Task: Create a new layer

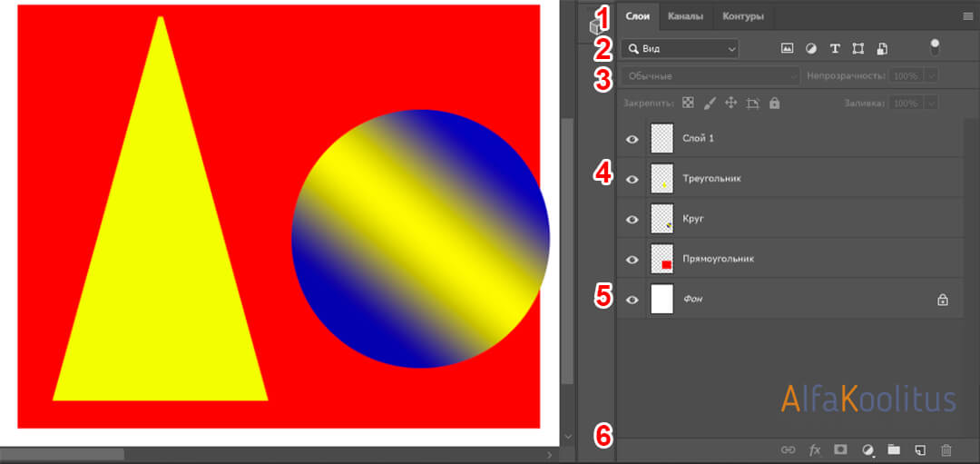Action: tap(920, 449)
